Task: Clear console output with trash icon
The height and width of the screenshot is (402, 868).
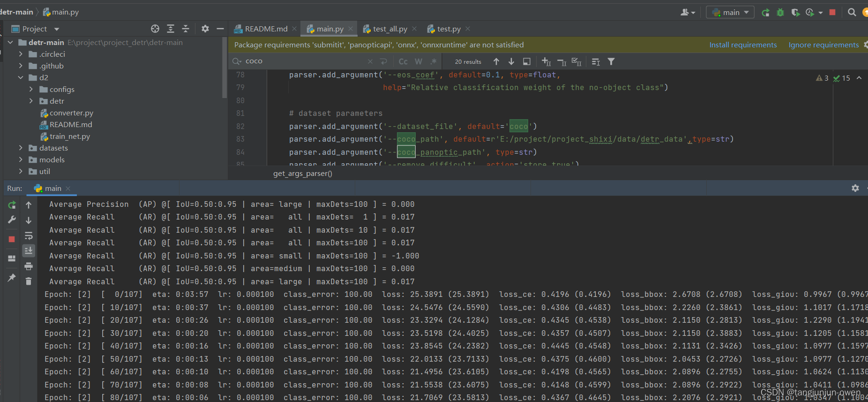Action: click(29, 281)
